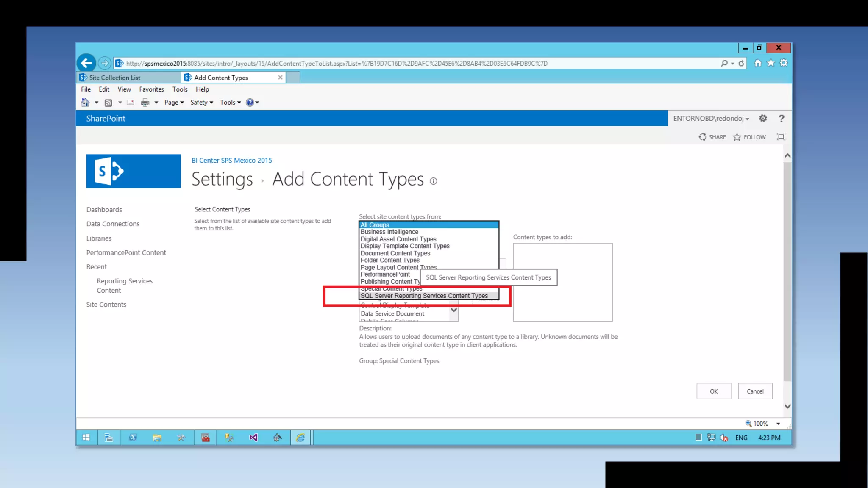Select Data Service Document list item
The width and height of the screenshot is (868, 488).
pos(392,314)
